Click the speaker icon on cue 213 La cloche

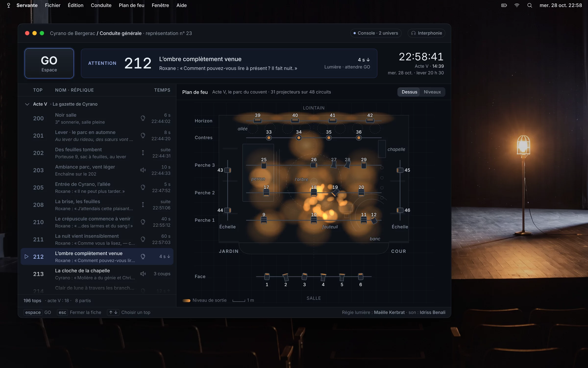tap(143, 274)
